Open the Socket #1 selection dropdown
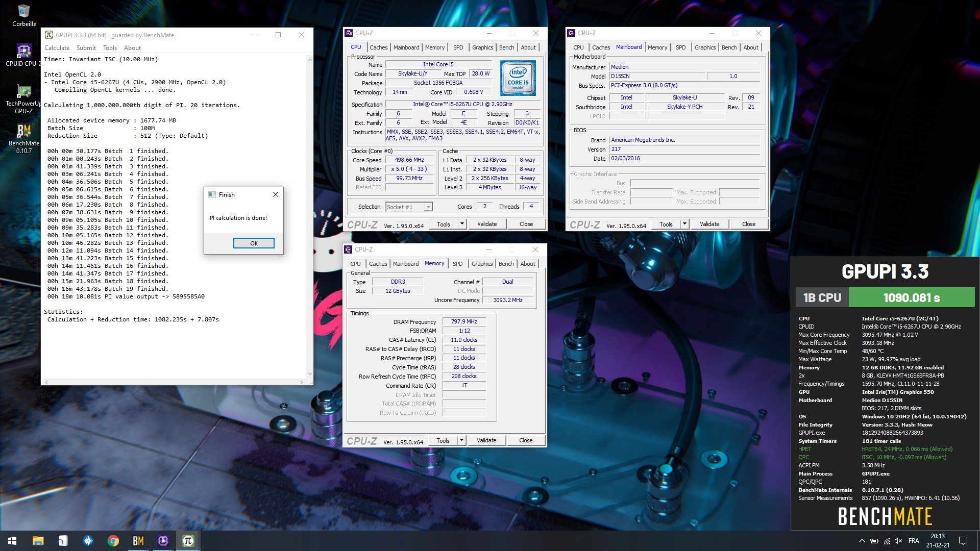 (409, 207)
